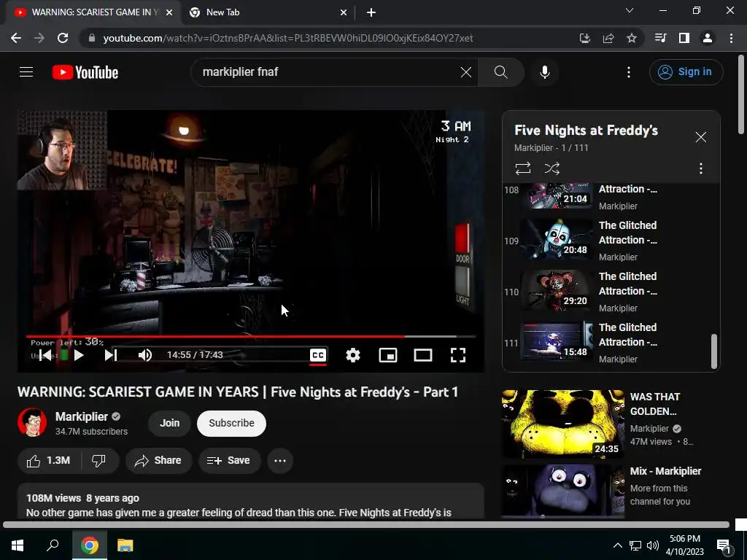
Task: Open Markiplier channel avatar
Action: (x=32, y=422)
